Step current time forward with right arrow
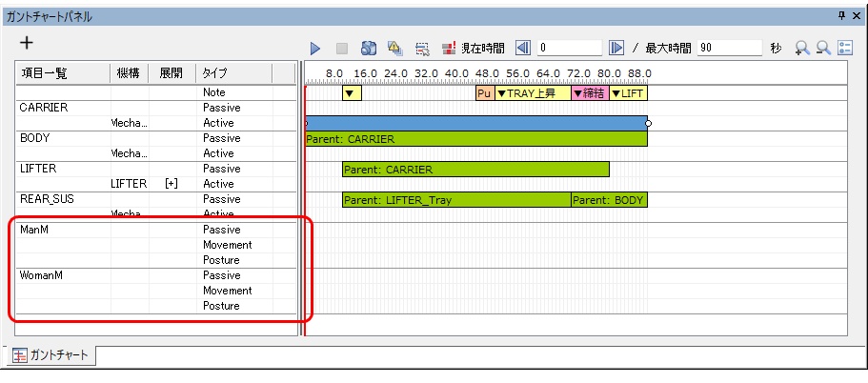Viewport: 868px width, 383px height. (x=616, y=47)
